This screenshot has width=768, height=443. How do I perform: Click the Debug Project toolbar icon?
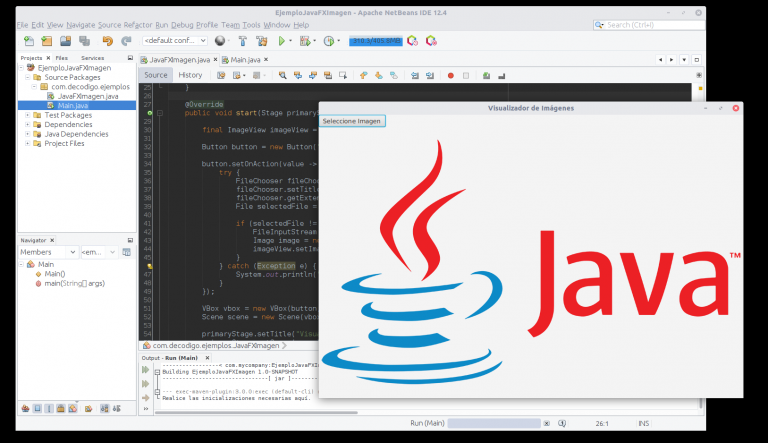click(305, 41)
